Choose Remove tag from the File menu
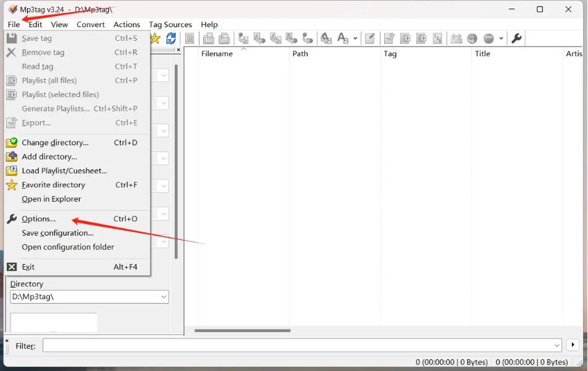The height and width of the screenshot is (371, 588). (x=77, y=52)
